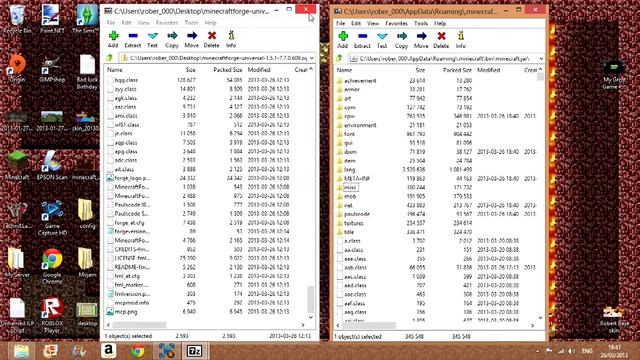Select Google Chrome desktop shortcut

click(x=52, y=266)
